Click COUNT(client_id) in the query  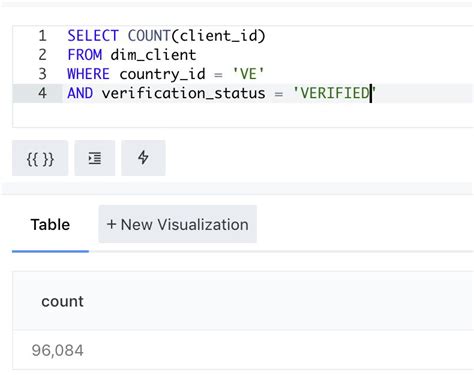(x=197, y=36)
